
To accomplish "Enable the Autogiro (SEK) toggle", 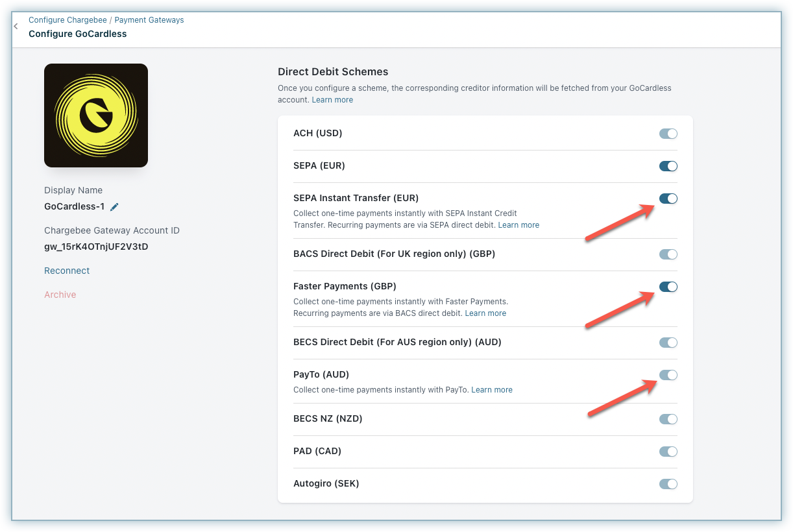I will 668,484.
